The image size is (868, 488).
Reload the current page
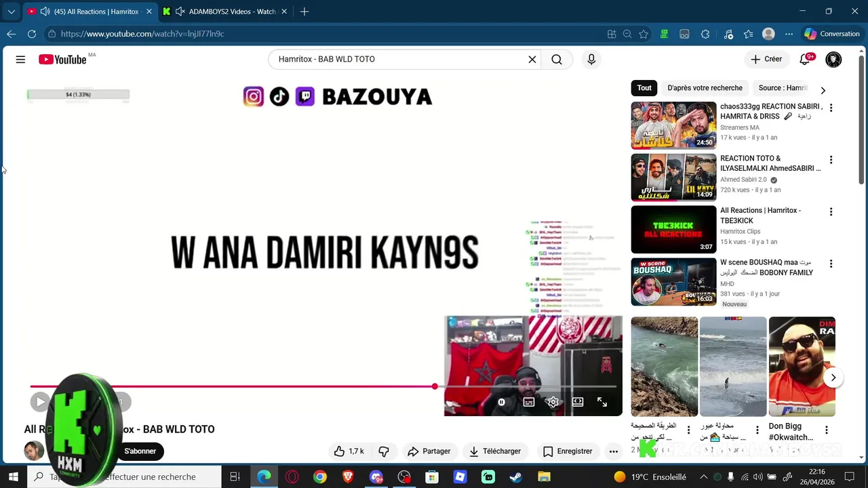(32, 34)
